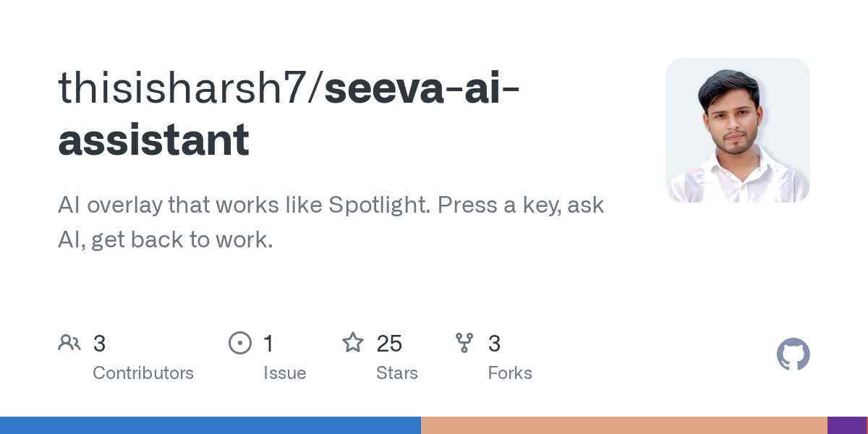
Task: Click the fork count number 3
Action: click(x=494, y=344)
